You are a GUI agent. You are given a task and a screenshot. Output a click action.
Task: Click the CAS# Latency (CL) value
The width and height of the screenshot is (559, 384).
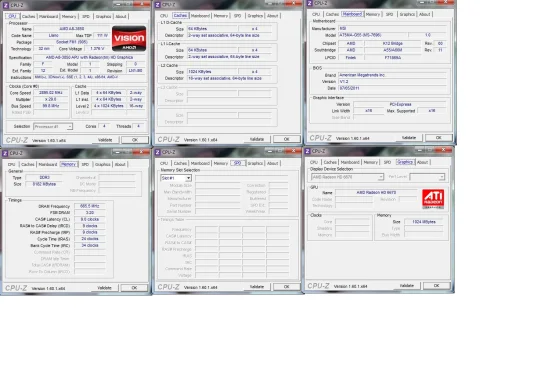pos(90,219)
